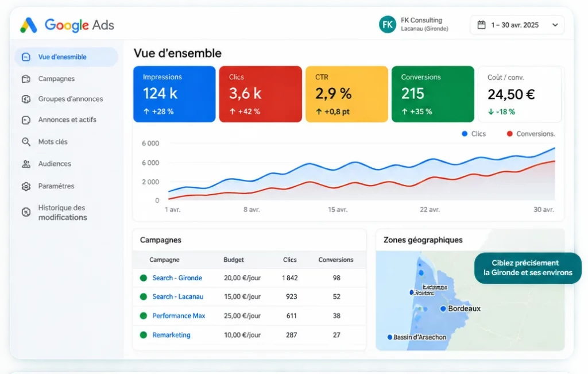The image size is (588, 374).
Task: Open the Performance Max campaign link
Action: pyautogui.click(x=179, y=316)
